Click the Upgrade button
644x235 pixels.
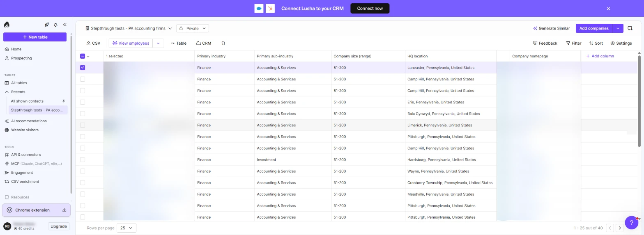(x=58, y=226)
